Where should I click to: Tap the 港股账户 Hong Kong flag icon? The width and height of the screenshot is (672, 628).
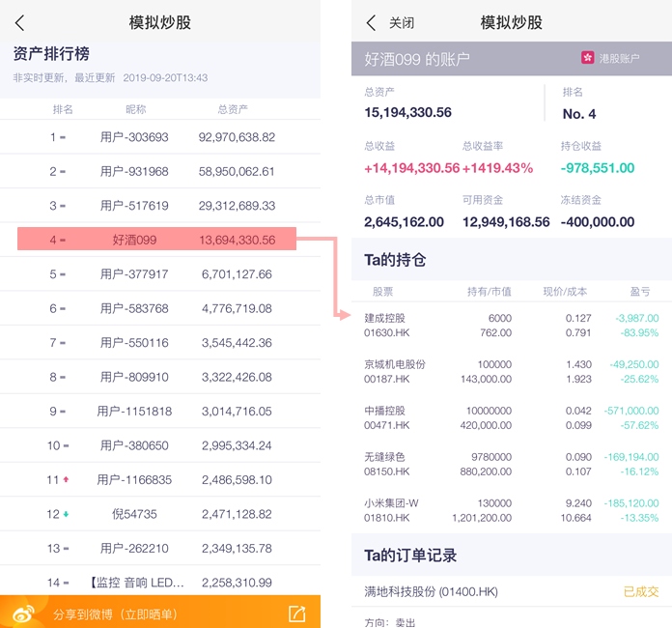(x=587, y=57)
